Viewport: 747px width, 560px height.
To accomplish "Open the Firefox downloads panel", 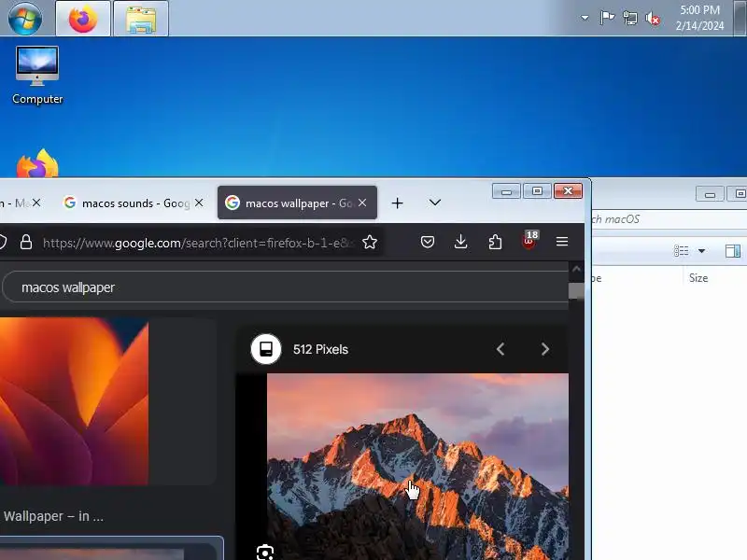I will pyautogui.click(x=460, y=242).
